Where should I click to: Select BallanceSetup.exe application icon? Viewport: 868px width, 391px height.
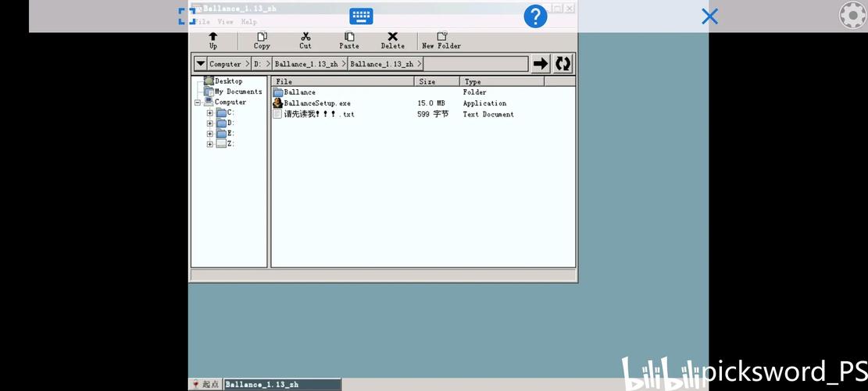click(x=278, y=103)
